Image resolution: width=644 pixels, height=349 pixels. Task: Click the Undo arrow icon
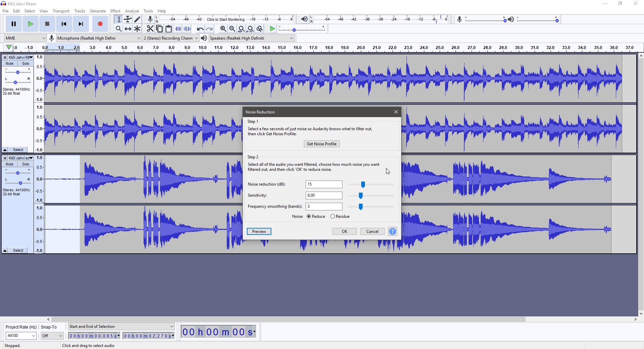pyautogui.click(x=200, y=29)
